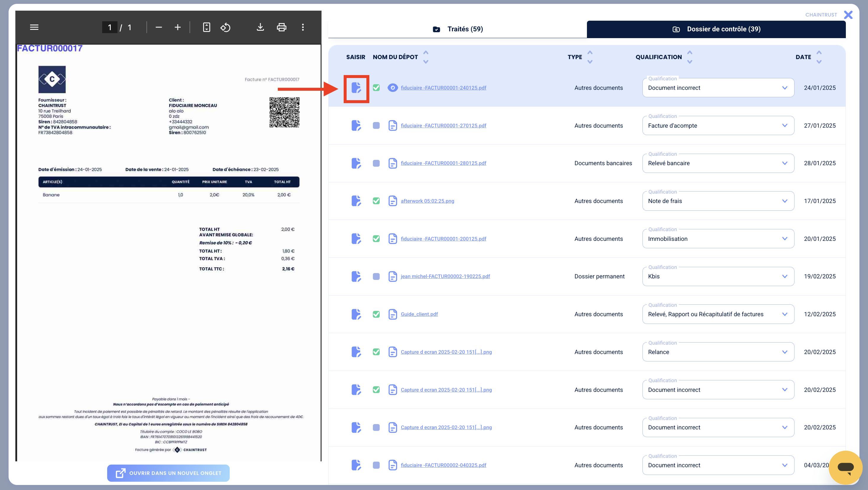
Task: Click saisir icon for fiduciaire -FACTUR00001-280125.pdf
Action: pos(356,163)
